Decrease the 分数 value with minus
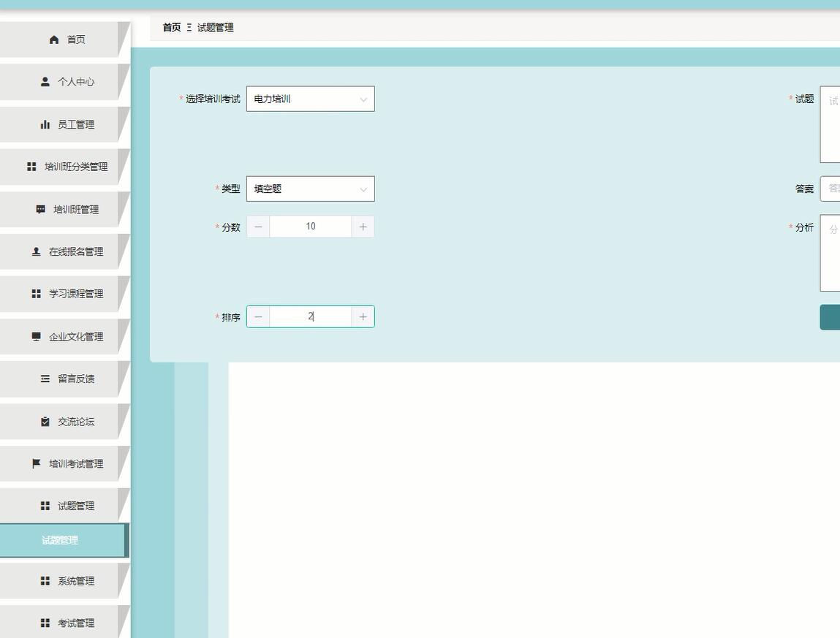 point(258,227)
